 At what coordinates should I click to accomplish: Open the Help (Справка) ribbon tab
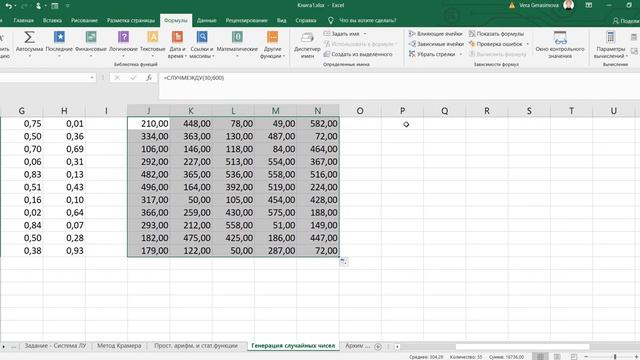click(x=306, y=20)
